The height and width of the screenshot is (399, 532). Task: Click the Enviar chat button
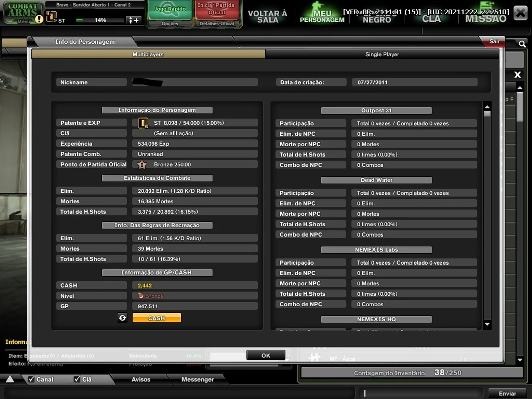point(507,393)
